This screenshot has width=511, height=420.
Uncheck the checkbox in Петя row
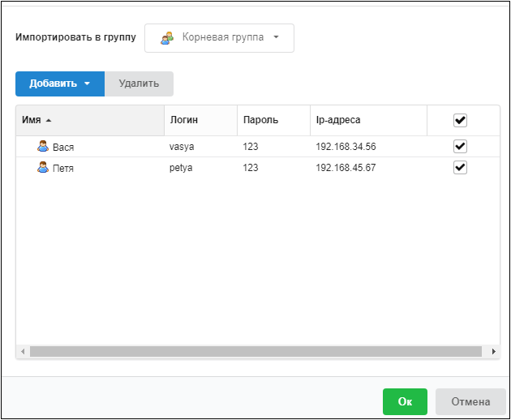(x=460, y=168)
